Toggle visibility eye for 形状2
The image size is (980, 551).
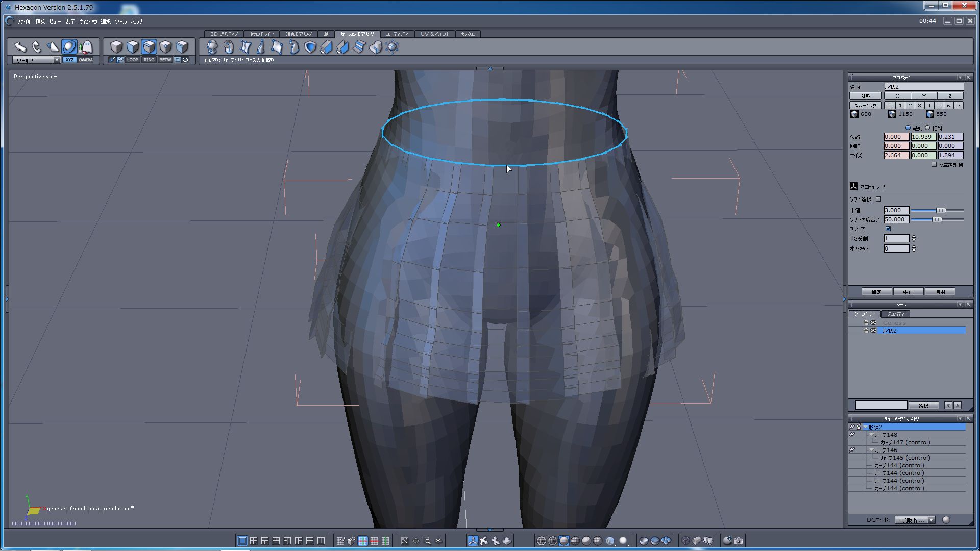click(x=873, y=331)
